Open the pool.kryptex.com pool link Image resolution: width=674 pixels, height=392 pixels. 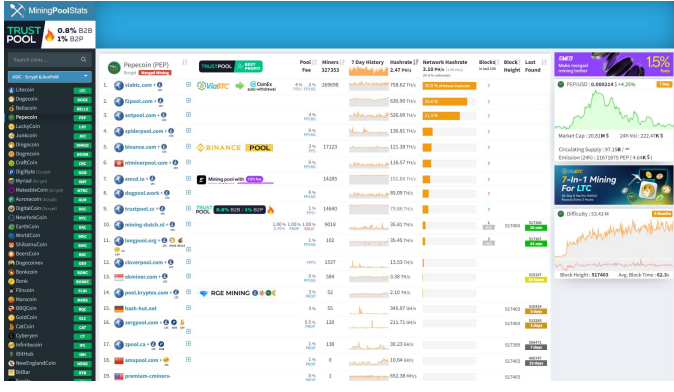tap(147, 293)
